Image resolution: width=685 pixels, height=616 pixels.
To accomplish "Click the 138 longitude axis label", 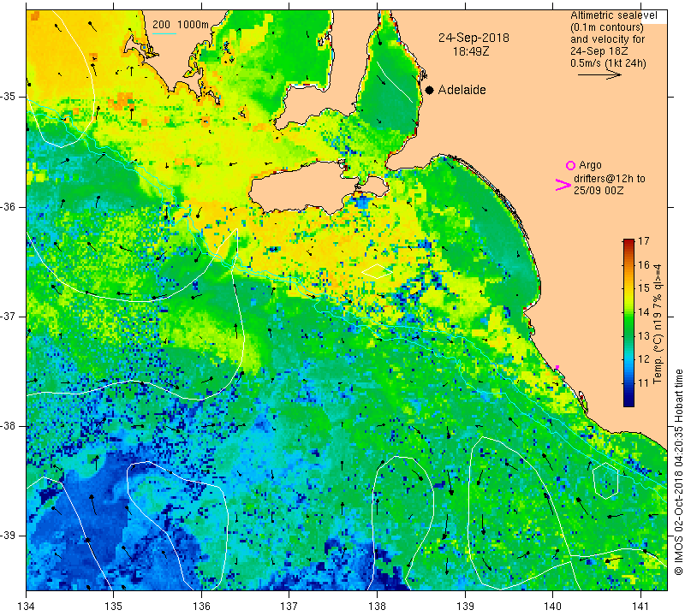I will point(377,606).
